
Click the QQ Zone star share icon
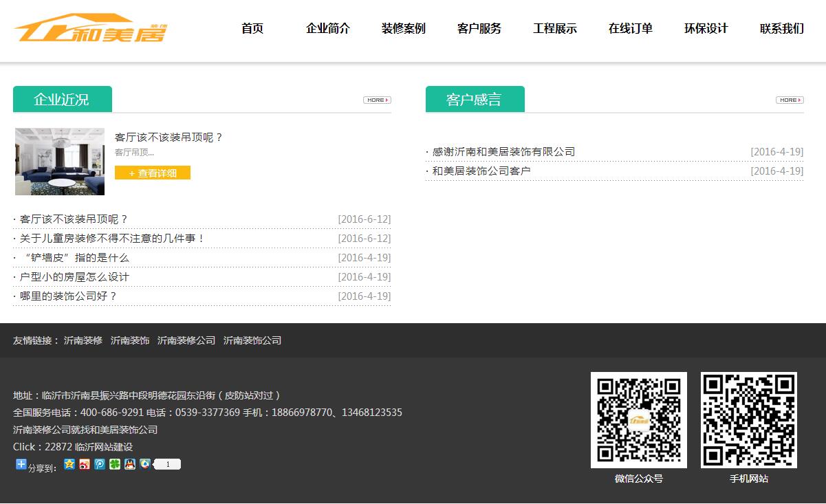click(x=69, y=464)
